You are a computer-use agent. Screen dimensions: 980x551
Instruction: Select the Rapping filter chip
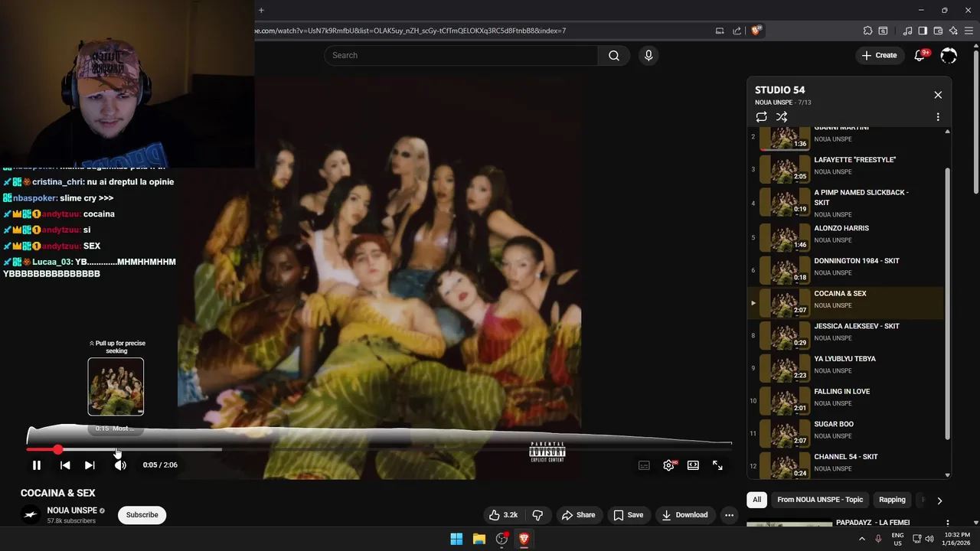pos(892,500)
